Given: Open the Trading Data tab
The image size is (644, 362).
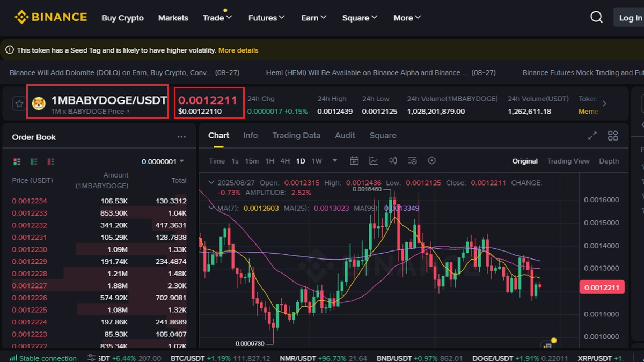Looking at the screenshot, I should [x=296, y=135].
